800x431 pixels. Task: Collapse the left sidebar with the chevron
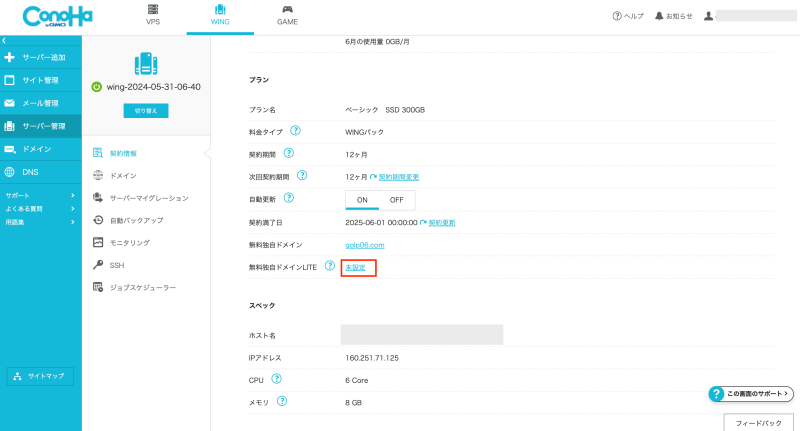coord(4,40)
